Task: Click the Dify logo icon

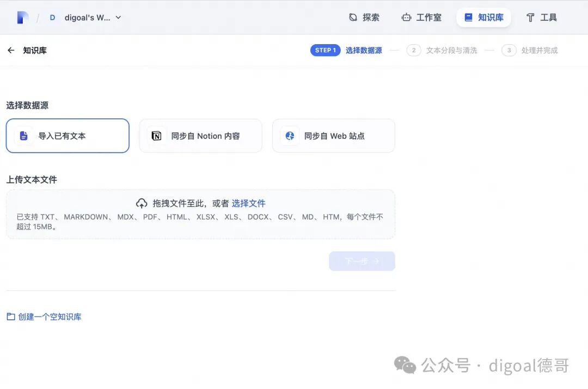Action: 22,17
